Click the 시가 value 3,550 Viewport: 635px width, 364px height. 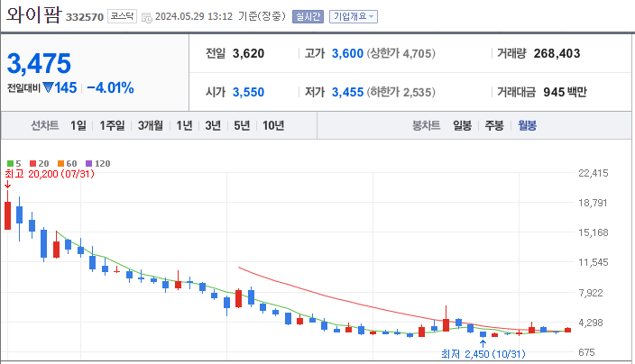tap(248, 92)
